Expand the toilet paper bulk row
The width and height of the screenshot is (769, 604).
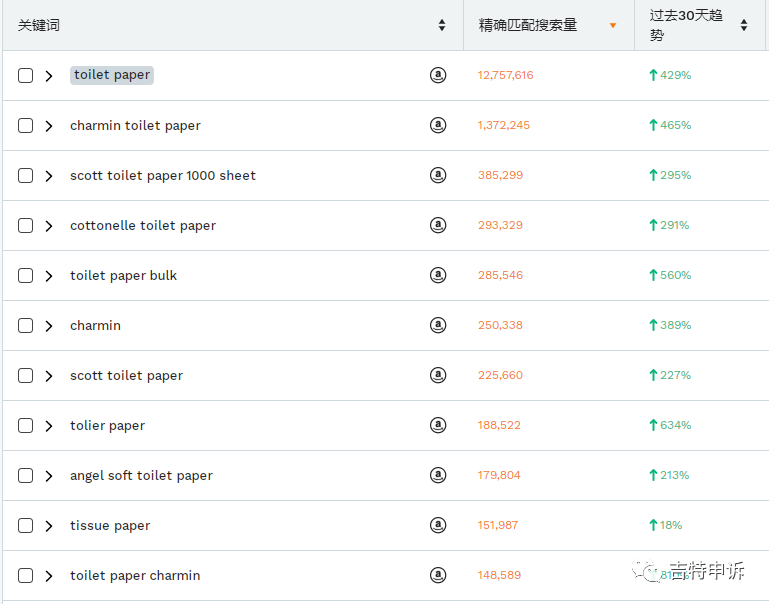coord(49,276)
